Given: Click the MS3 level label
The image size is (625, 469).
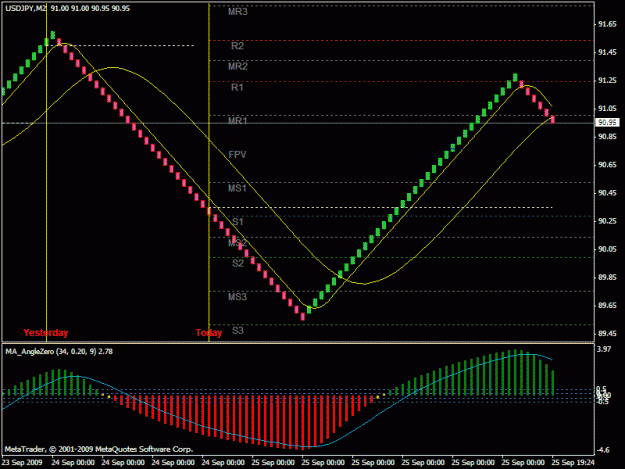Looking at the screenshot, I should tap(237, 296).
